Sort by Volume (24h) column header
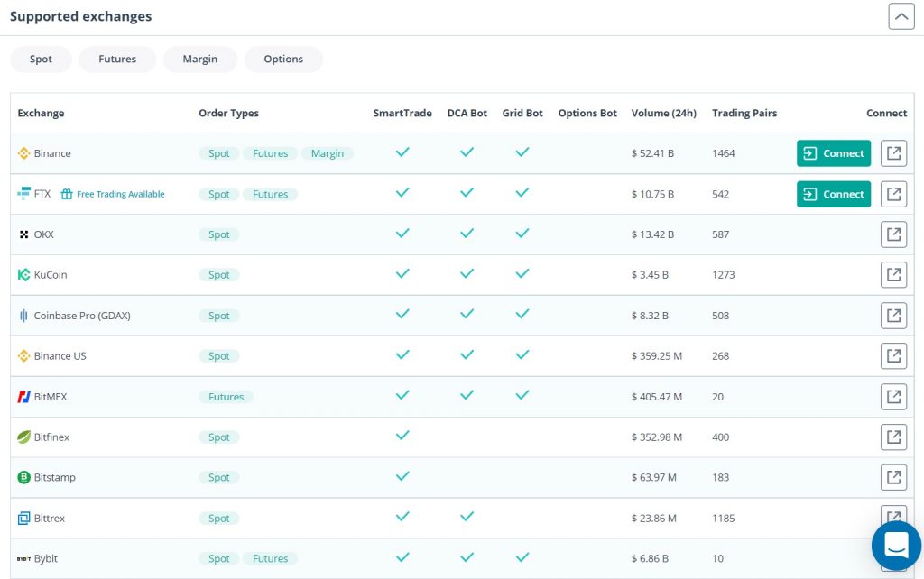924x579 pixels. click(663, 114)
